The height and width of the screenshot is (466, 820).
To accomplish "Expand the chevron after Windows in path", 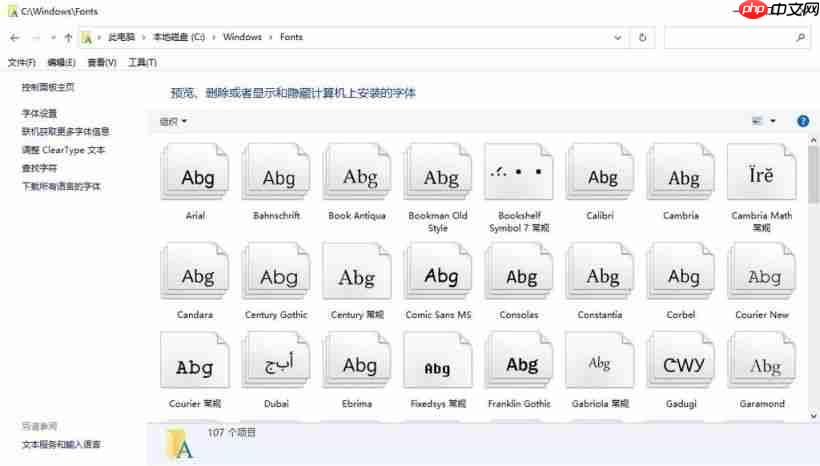I will [x=271, y=37].
